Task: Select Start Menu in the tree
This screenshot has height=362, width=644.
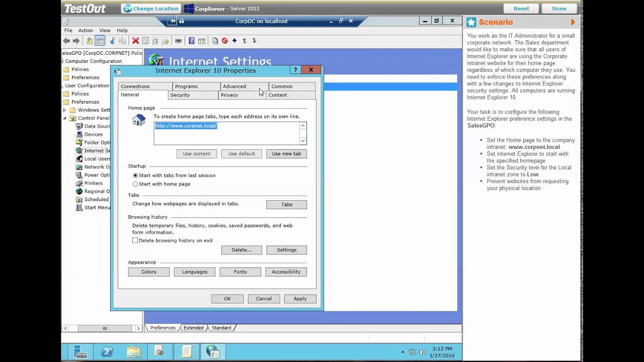Action: point(94,207)
